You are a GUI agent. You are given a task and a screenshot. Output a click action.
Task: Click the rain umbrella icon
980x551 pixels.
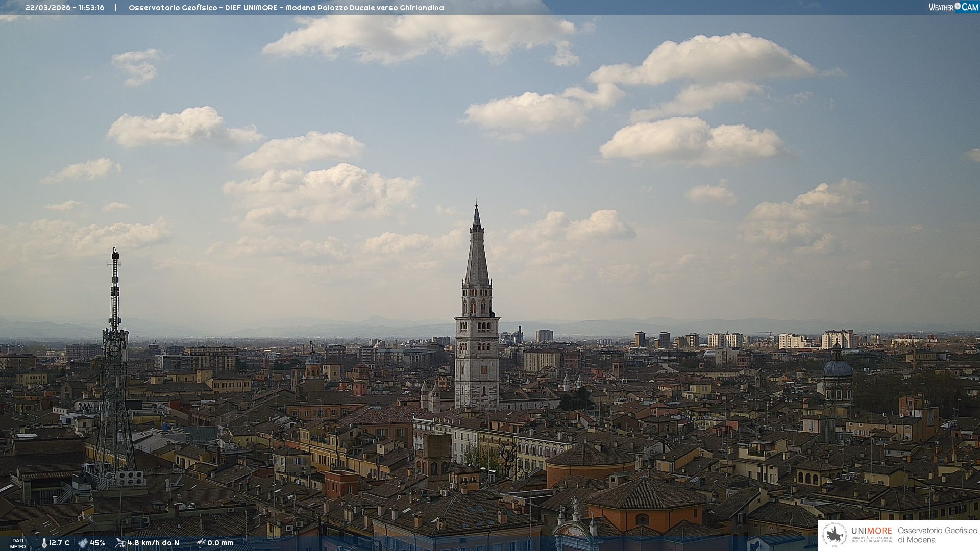point(201,543)
